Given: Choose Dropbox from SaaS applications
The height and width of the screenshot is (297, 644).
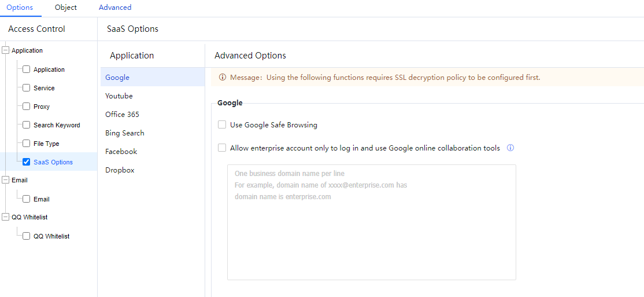Looking at the screenshot, I should point(120,170).
